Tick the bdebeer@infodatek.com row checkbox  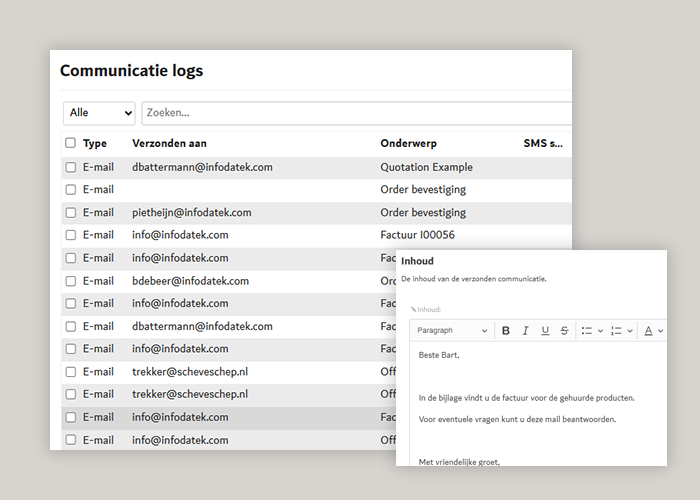coord(71,281)
